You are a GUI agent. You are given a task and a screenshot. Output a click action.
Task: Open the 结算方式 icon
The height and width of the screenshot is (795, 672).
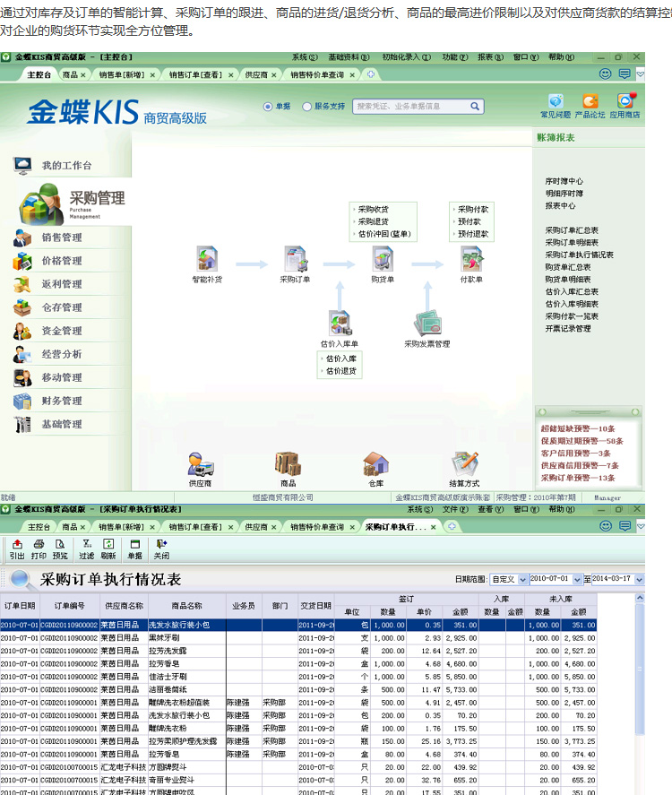[464, 464]
